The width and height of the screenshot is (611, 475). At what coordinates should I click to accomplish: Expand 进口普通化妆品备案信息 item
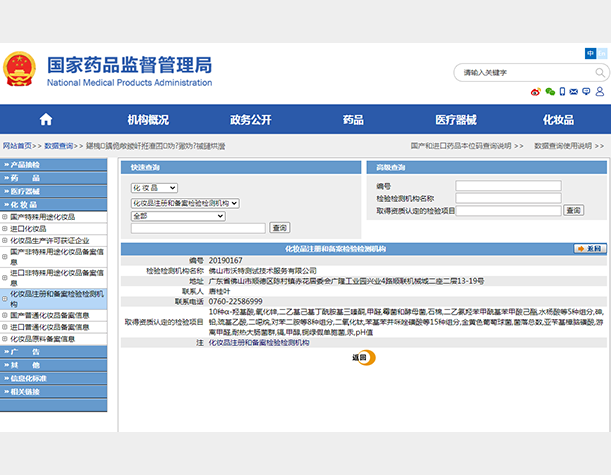pos(5,327)
